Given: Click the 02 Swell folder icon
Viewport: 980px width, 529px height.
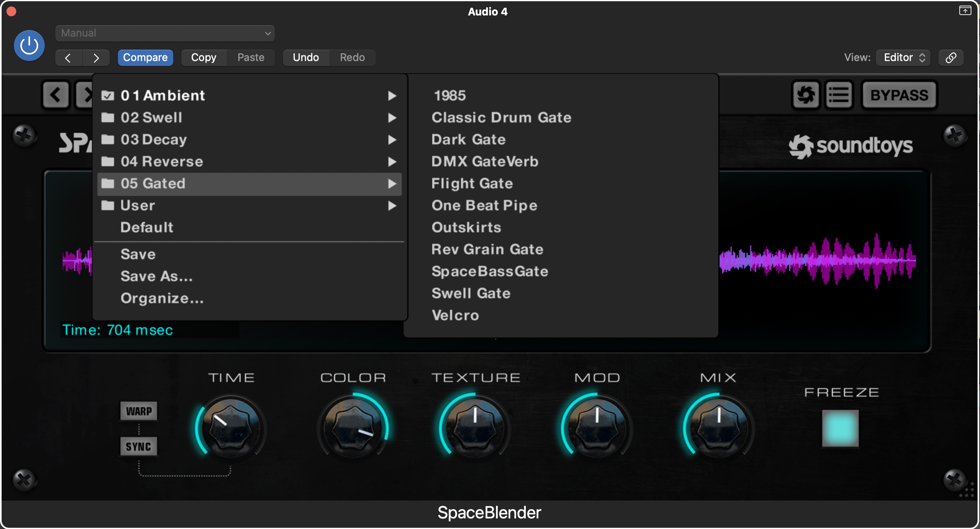Looking at the screenshot, I should [107, 118].
